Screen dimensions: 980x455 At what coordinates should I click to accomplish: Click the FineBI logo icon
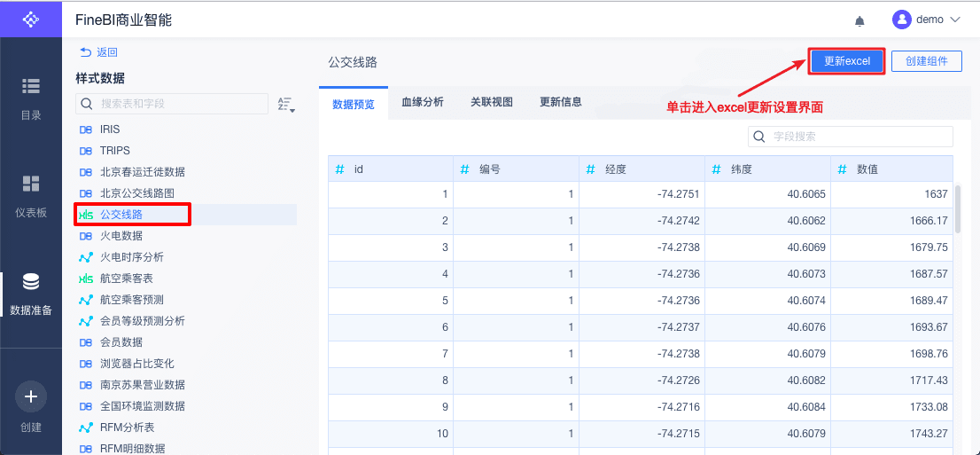click(31, 19)
